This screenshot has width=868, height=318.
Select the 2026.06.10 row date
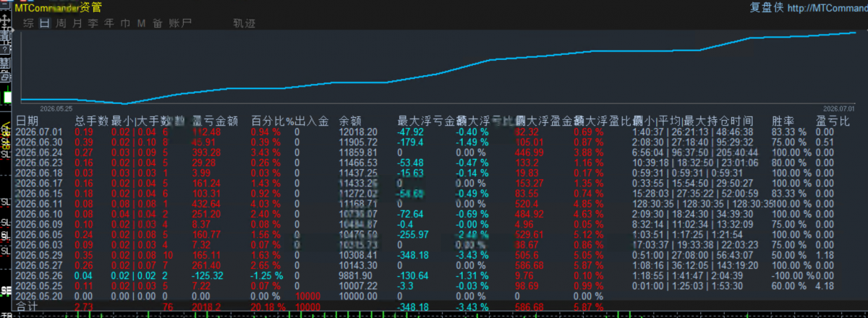click(38, 215)
